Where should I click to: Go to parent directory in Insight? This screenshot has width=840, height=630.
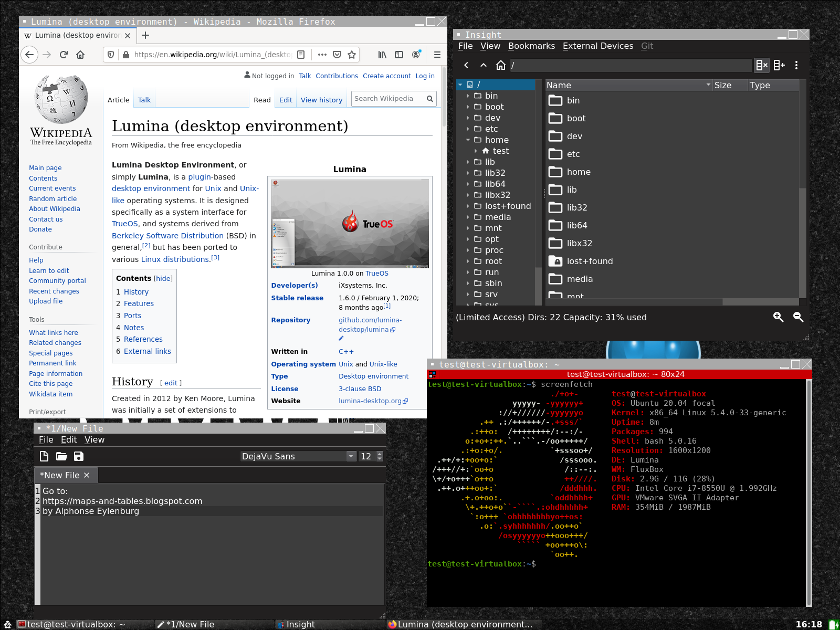[484, 65]
